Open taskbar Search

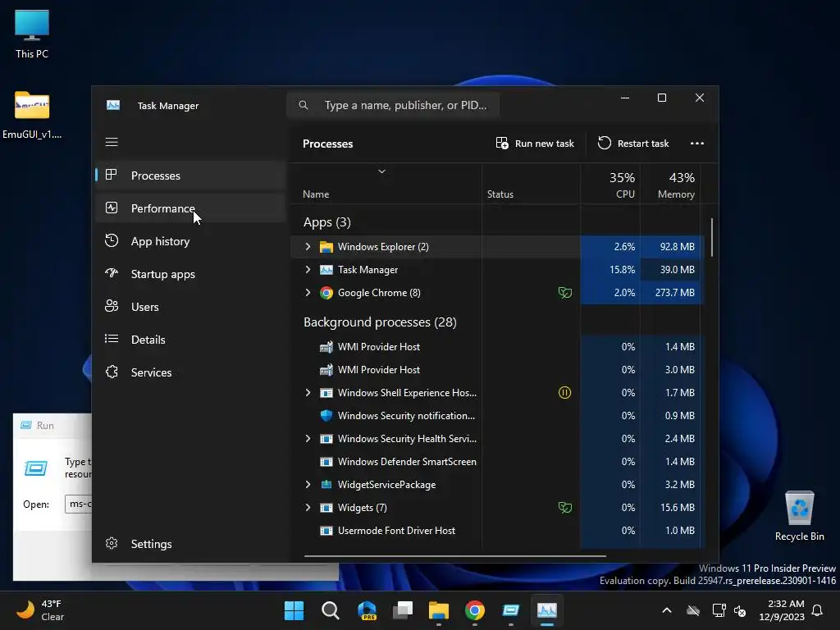[330, 610]
